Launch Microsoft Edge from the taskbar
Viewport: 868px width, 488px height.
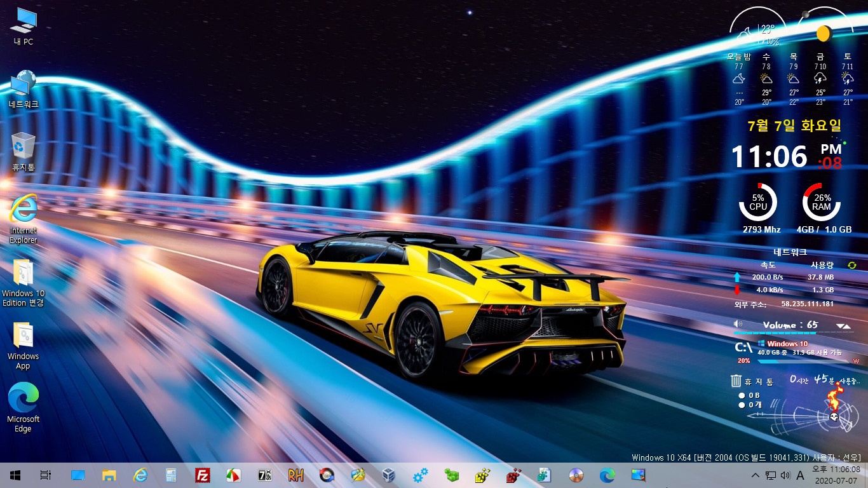tap(607, 475)
